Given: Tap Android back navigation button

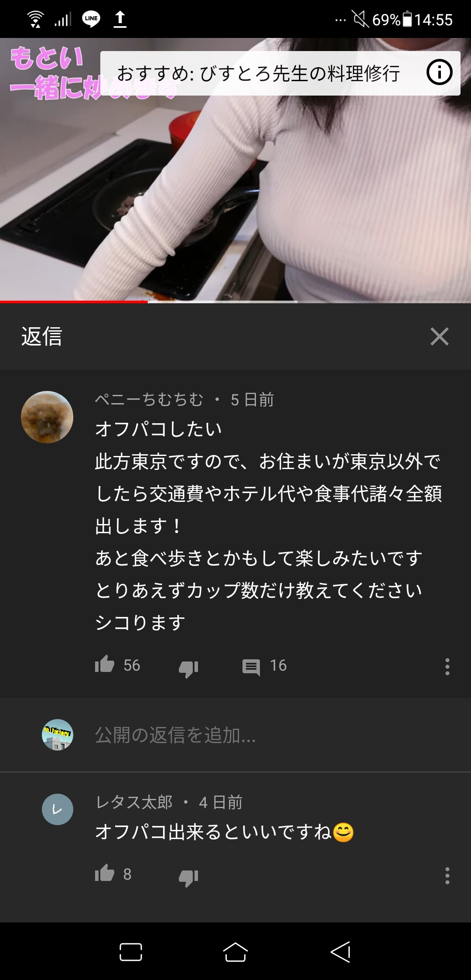Looking at the screenshot, I should [x=341, y=952].
